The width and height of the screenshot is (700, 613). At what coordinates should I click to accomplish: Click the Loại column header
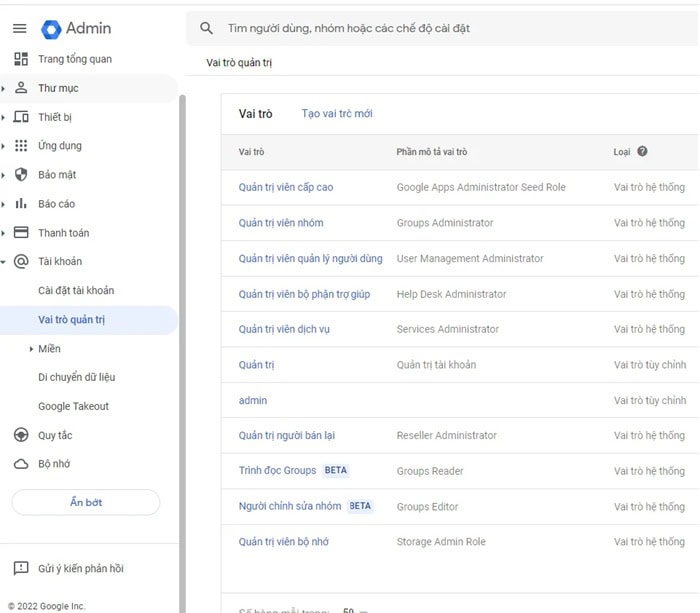pos(621,152)
